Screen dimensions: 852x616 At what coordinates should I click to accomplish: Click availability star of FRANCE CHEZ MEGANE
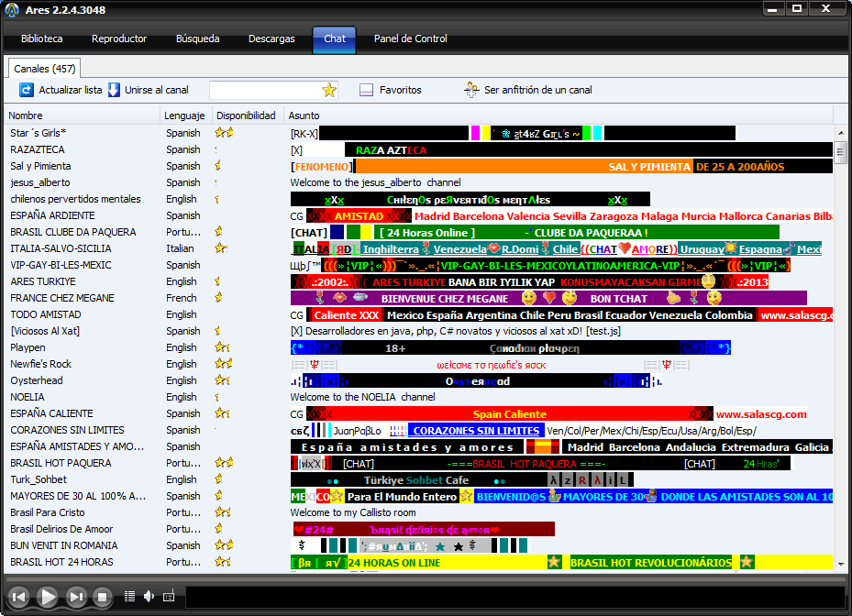[219, 298]
